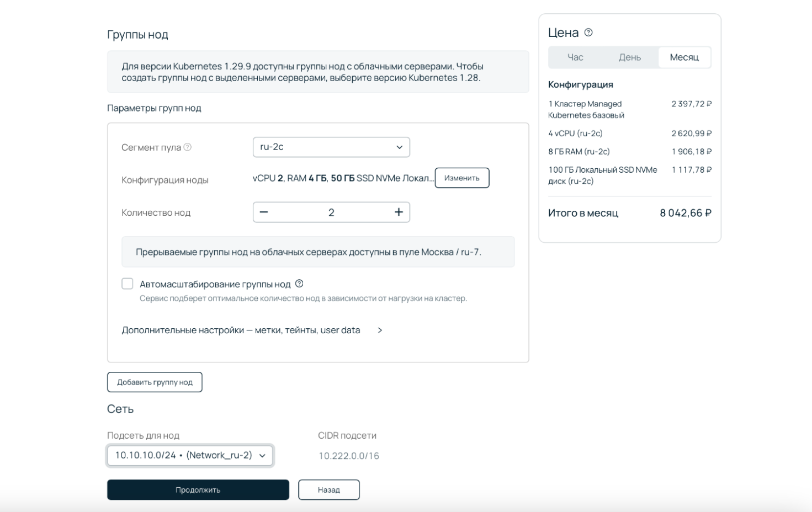Screen dimensions: 812x512
Task: Click the Количество нод number field
Action: (331, 212)
